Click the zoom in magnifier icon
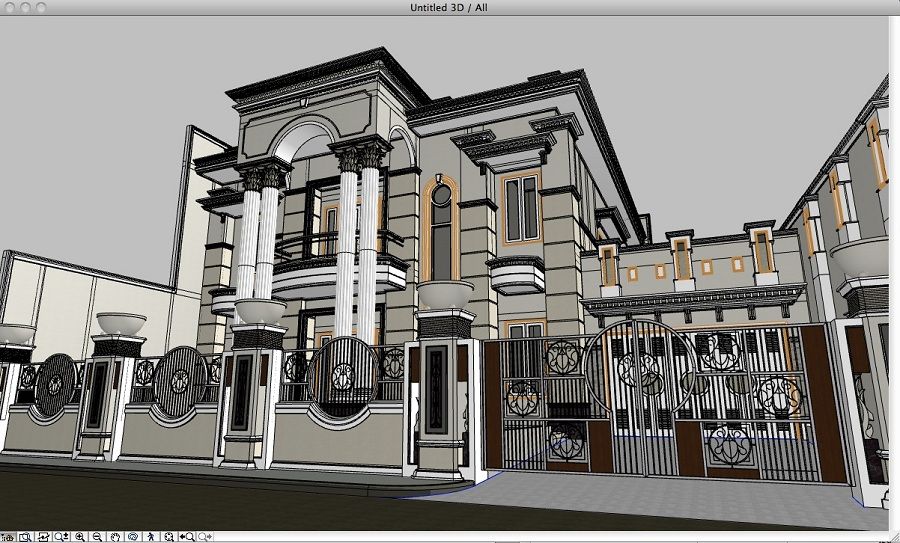 pyautogui.click(x=80, y=537)
